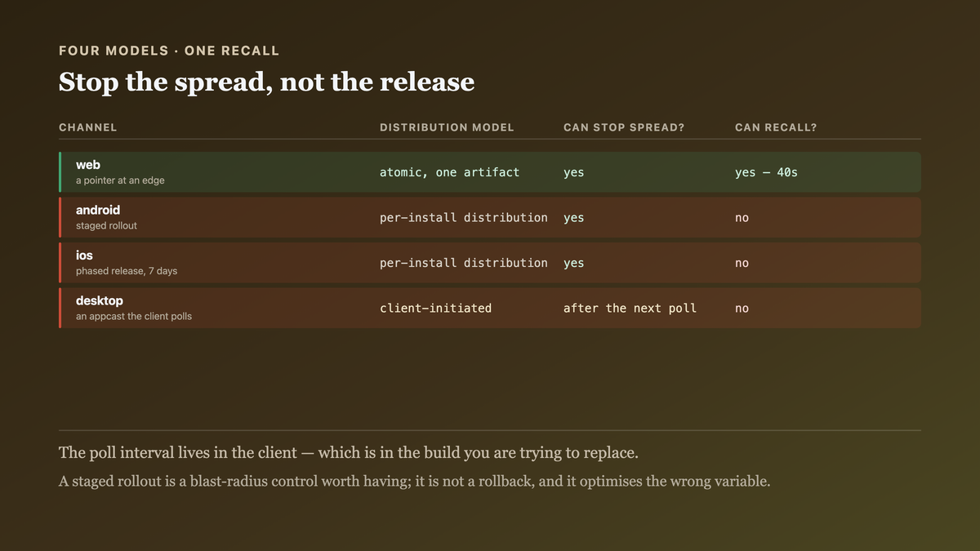Click the 'atomic, one artifact' cell
Image resolution: width=980 pixels, height=551 pixels.
(449, 172)
